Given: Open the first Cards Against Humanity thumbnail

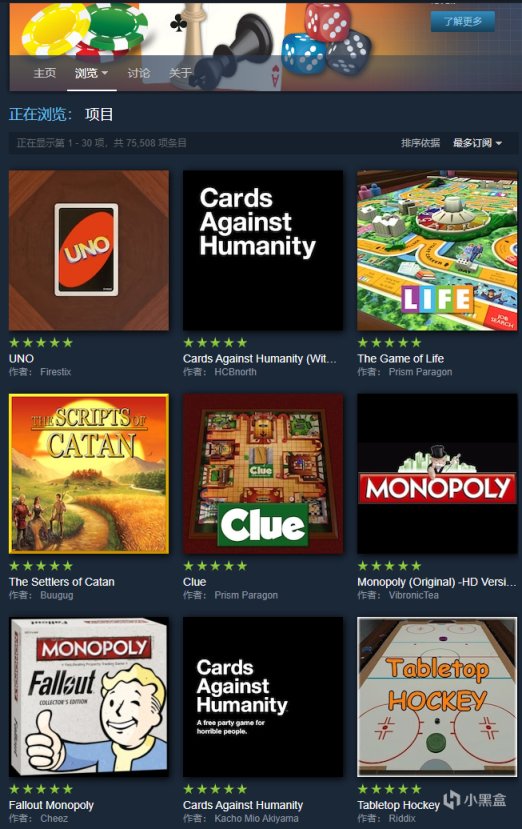Looking at the screenshot, I should [263, 250].
